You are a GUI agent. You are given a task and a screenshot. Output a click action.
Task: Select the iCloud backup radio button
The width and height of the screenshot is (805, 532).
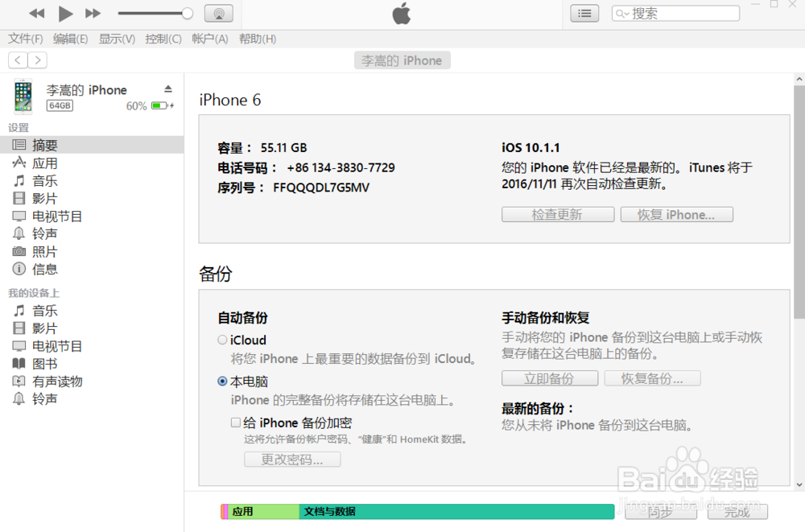pos(222,340)
